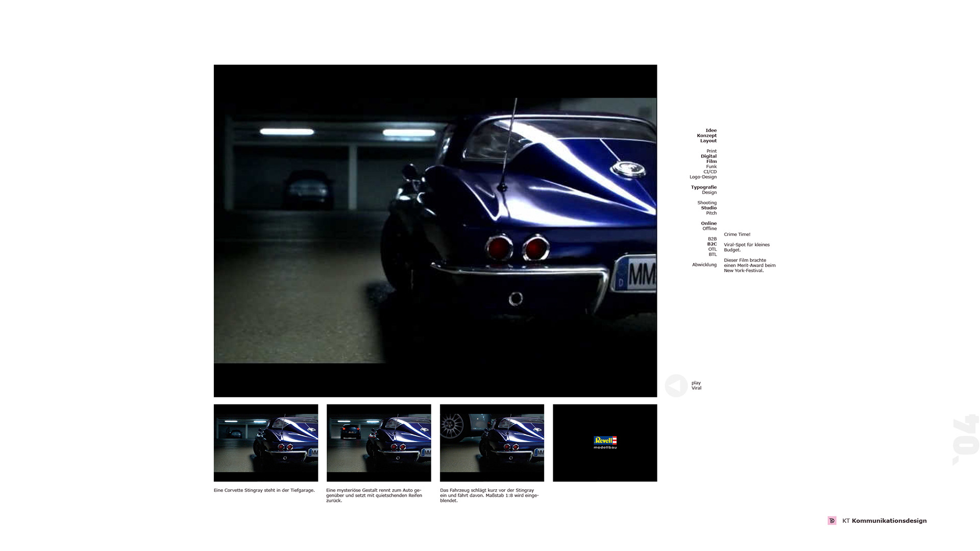Click 'Online' in the sidebar list

click(708, 224)
